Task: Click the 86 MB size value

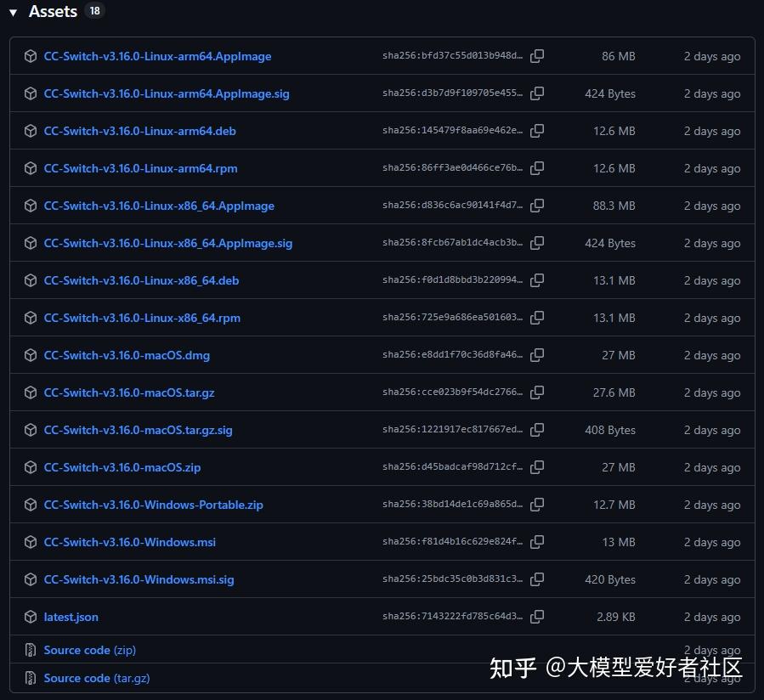Action: tap(619, 57)
